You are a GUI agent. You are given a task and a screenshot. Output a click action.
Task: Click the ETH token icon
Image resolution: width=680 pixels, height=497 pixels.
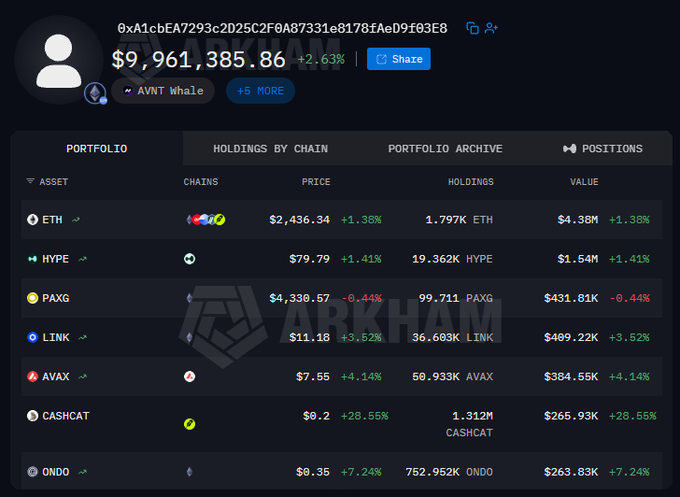tap(33, 219)
